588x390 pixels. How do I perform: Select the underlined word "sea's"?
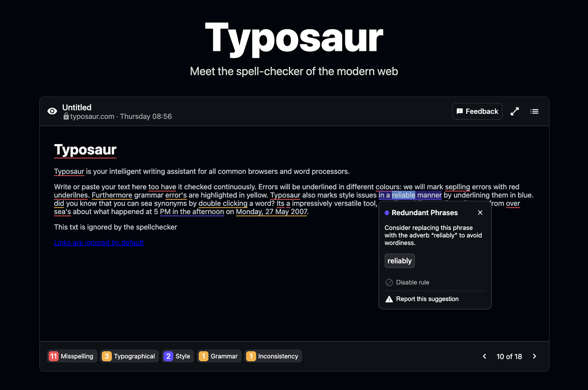62,211
